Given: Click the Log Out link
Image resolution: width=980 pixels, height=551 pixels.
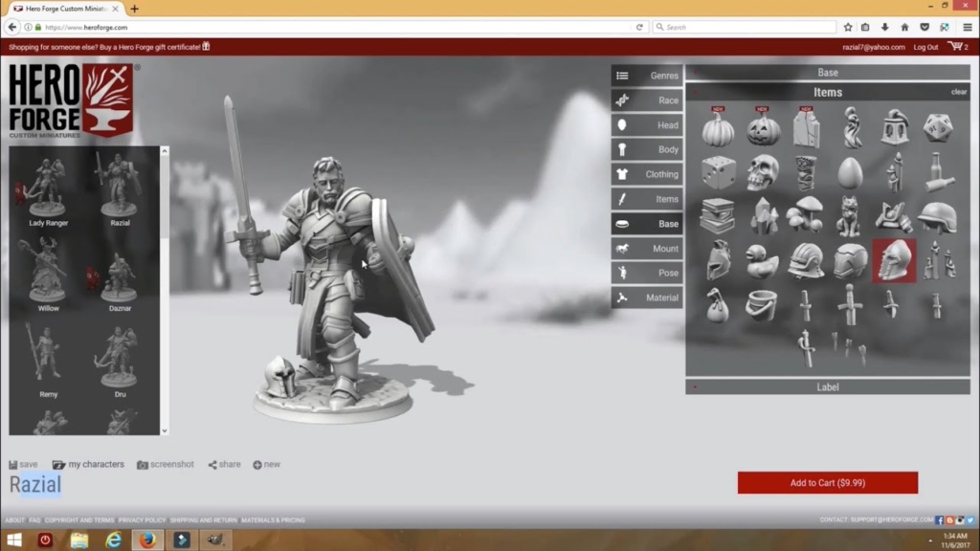Looking at the screenshot, I should point(925,47).
